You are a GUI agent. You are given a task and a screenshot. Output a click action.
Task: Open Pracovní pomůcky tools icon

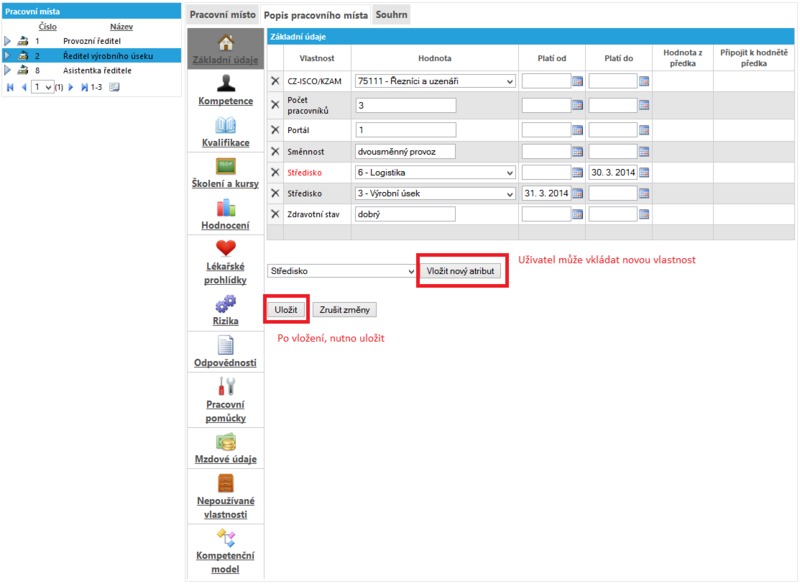(226, 386)
